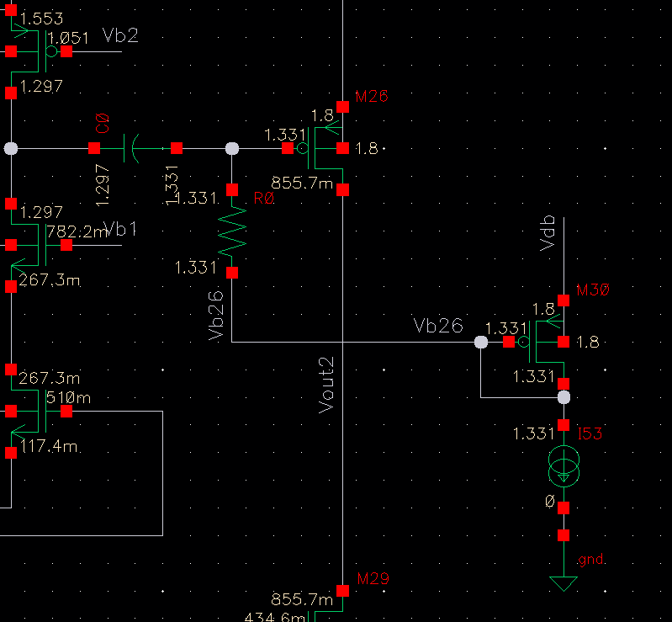This screenshot has width=672, height=622.
Task: Click the M26 instance name label
Action: (372, 97)
